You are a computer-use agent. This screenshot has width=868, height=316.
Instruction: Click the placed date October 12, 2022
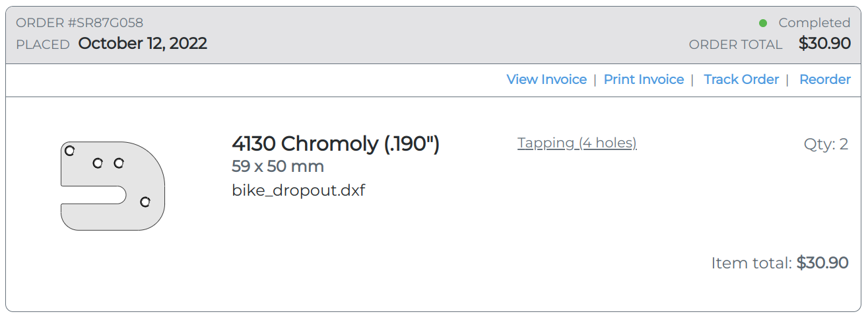(x=143, y=44)
